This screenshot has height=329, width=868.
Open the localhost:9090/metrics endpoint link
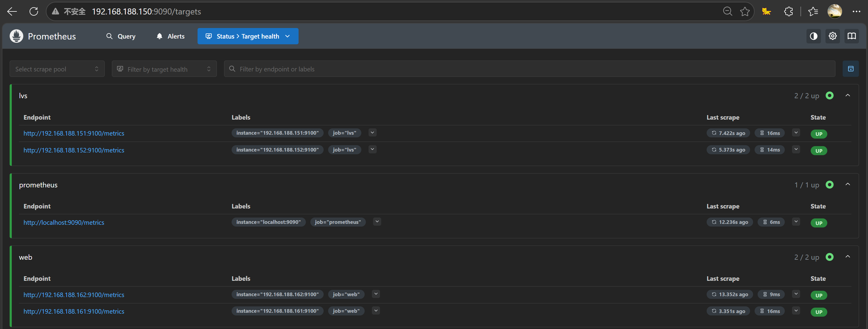(x=64, y=223)
